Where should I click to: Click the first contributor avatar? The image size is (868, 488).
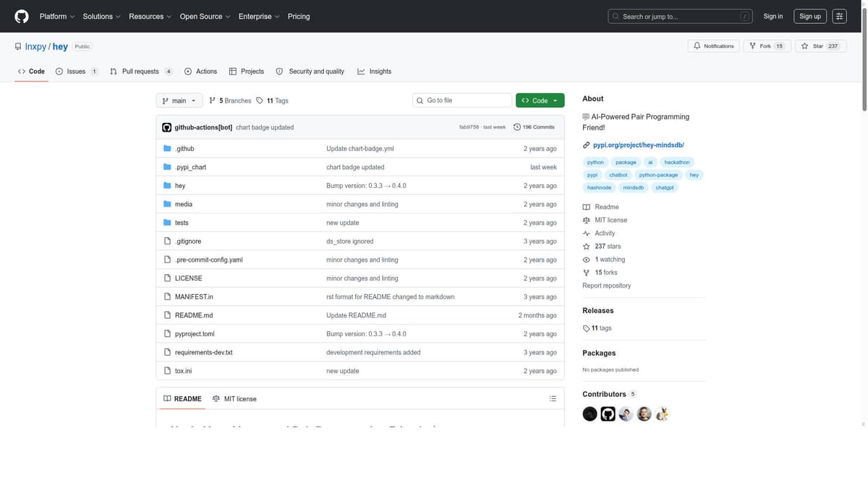(590, 414)
